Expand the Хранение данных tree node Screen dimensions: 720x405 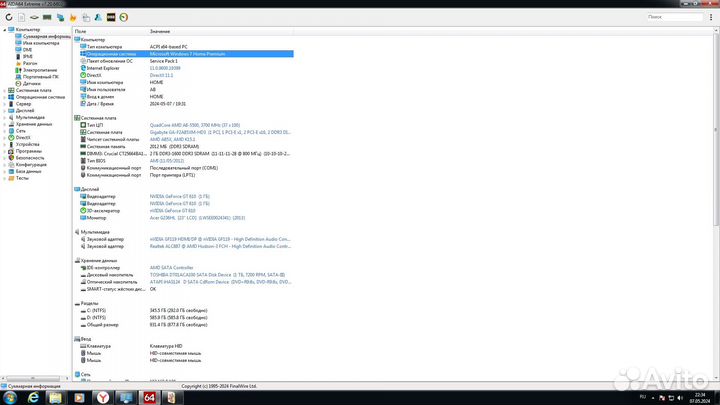pos(5,123)
